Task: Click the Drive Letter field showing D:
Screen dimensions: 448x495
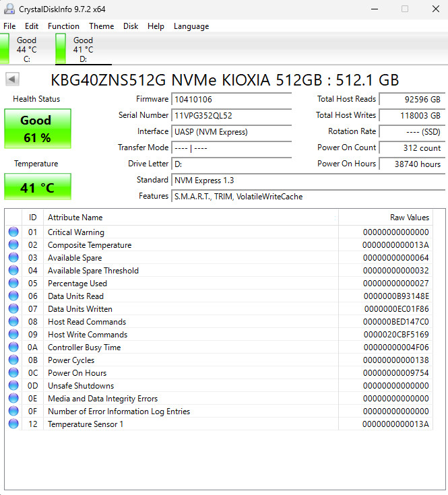Action: 232,164
